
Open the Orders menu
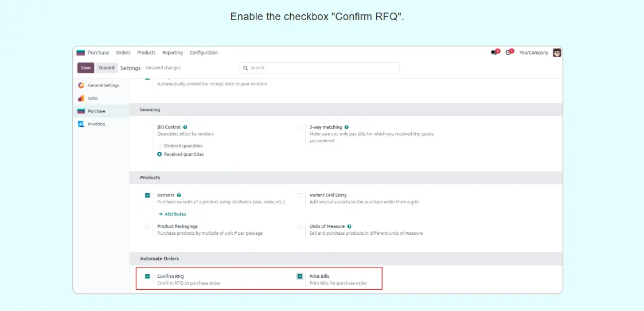123,53
